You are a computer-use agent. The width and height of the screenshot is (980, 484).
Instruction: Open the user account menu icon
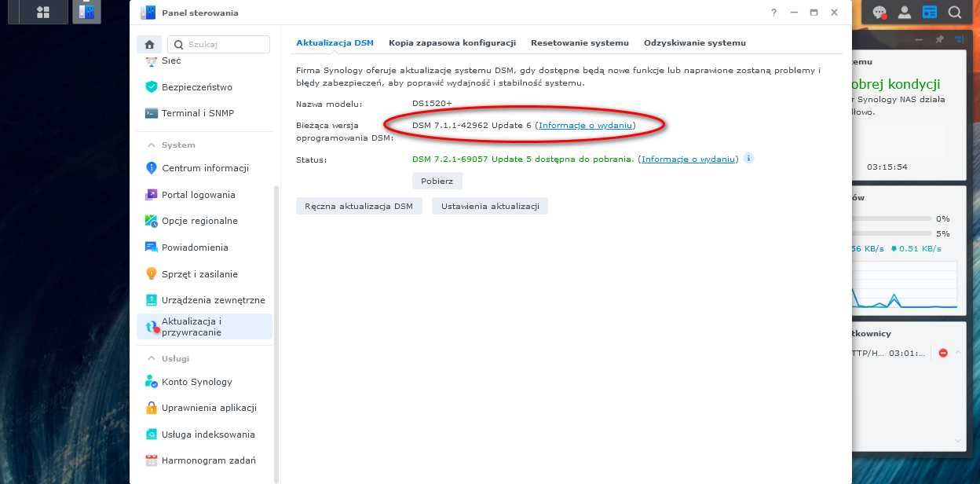[x=905, y=13]
